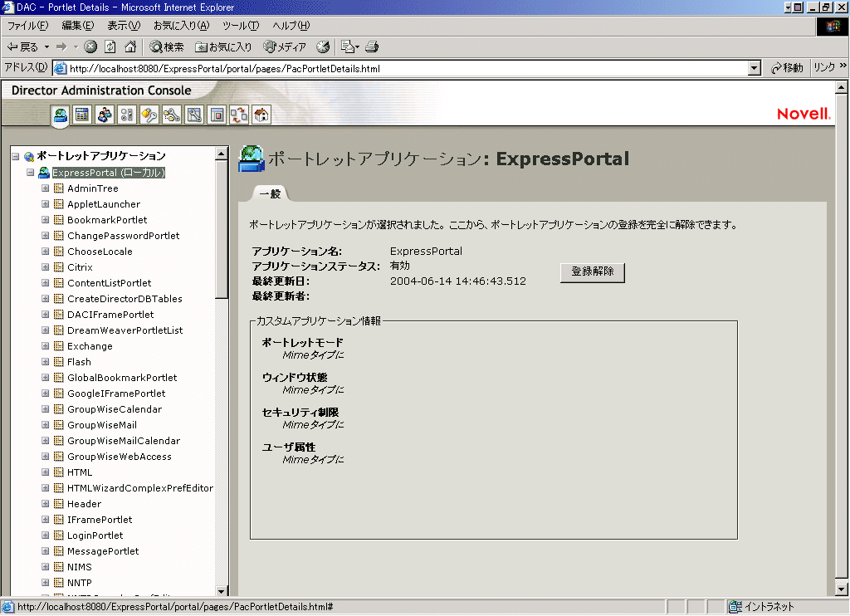Click the tree panel scroll up arrow
850x616 pixels.
(x=221, y=154)
